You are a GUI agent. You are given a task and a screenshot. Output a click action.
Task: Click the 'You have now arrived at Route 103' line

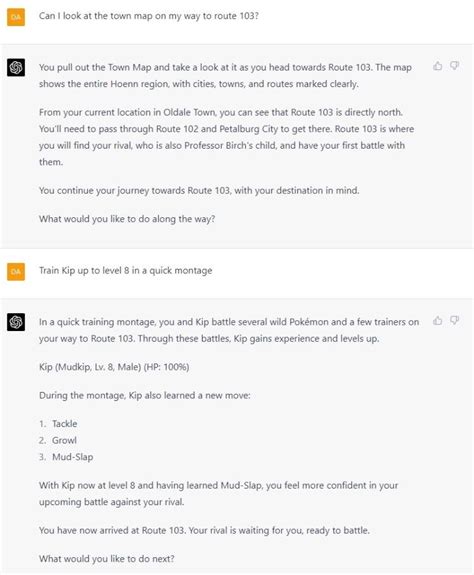tap(204, 530)
